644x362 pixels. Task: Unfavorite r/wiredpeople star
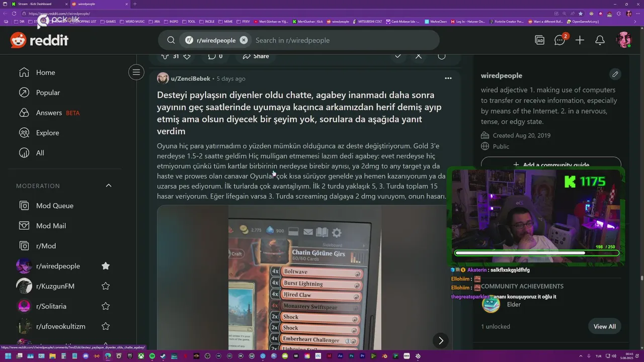pos(106,266)
